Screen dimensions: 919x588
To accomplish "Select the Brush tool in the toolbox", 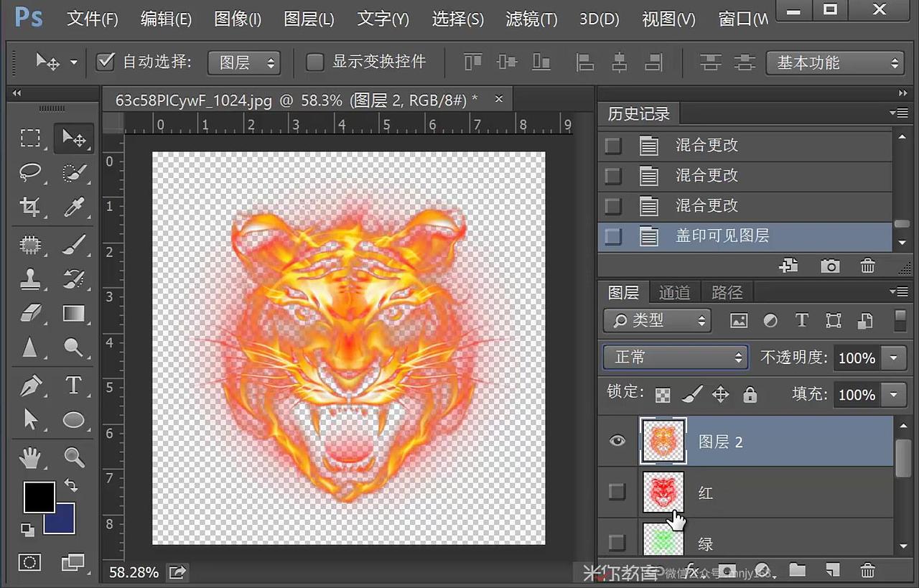I will pos(73,243).
